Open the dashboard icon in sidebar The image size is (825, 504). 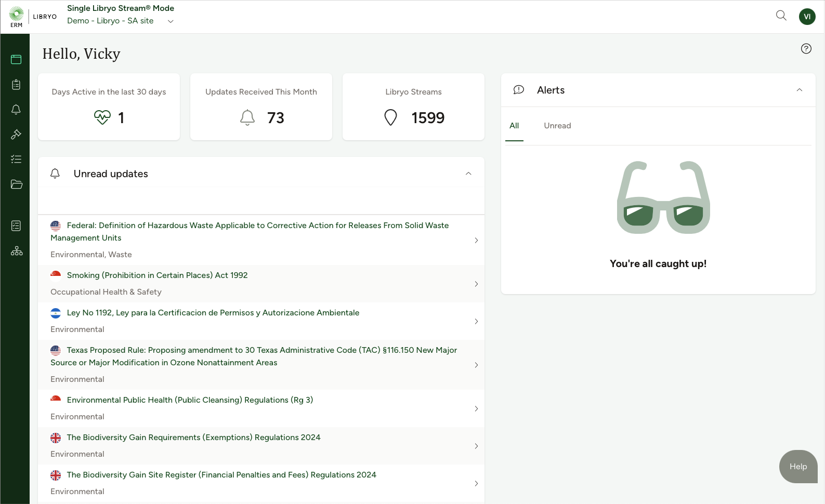click(16, 59)
